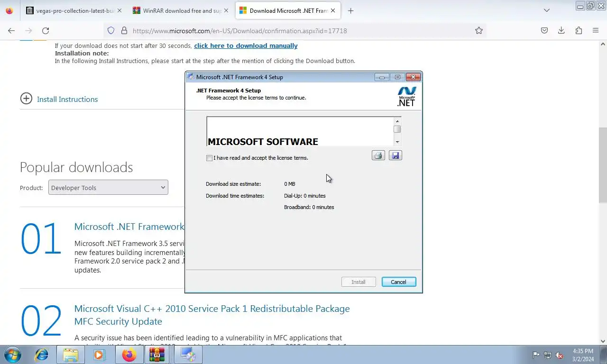
Task: Reload the page in Firefox
Action: point(46,30)
